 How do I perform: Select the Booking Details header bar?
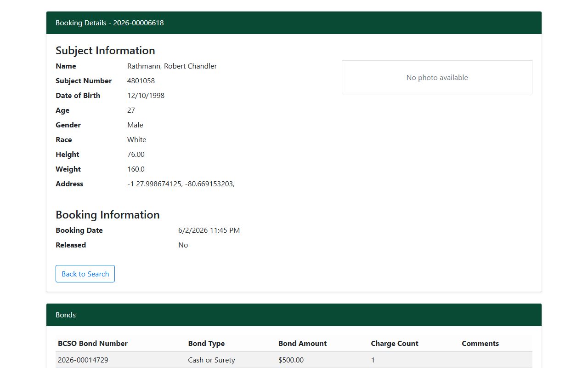[x=294, y=23]
